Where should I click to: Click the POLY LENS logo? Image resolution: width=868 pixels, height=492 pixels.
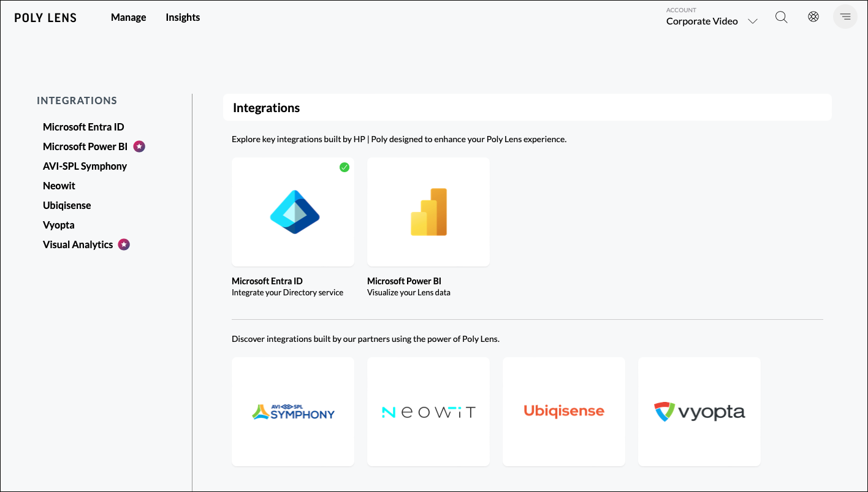45,17
